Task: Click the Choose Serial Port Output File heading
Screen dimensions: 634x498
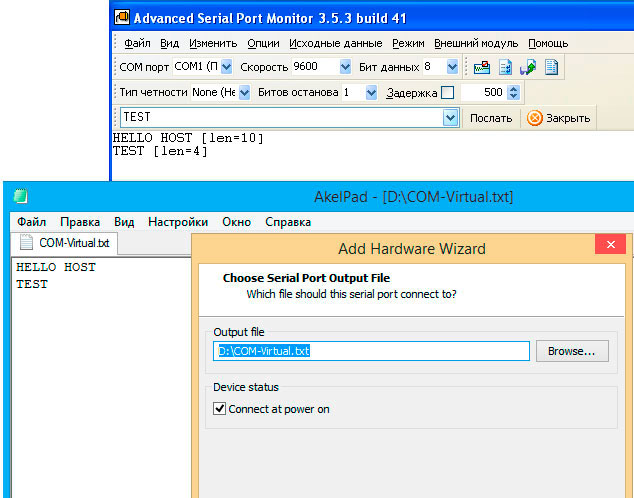Action: 306,278
